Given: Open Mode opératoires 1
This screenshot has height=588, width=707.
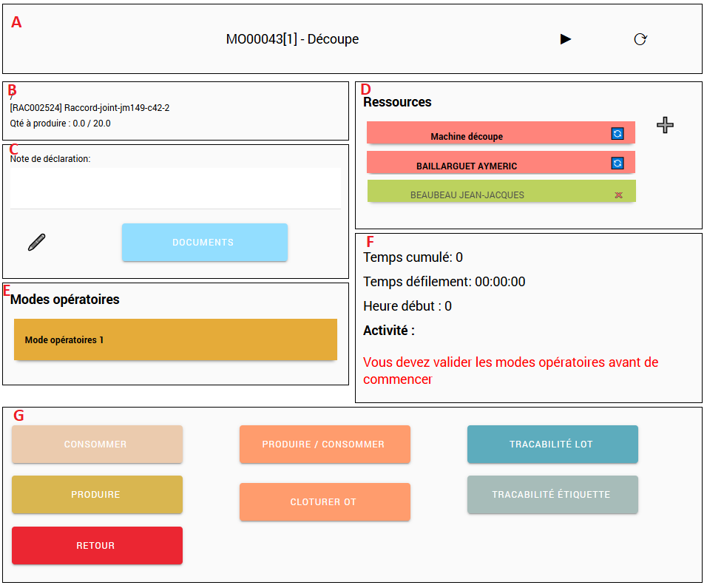Looking at the screenshot, I should [x=175, y=340].
